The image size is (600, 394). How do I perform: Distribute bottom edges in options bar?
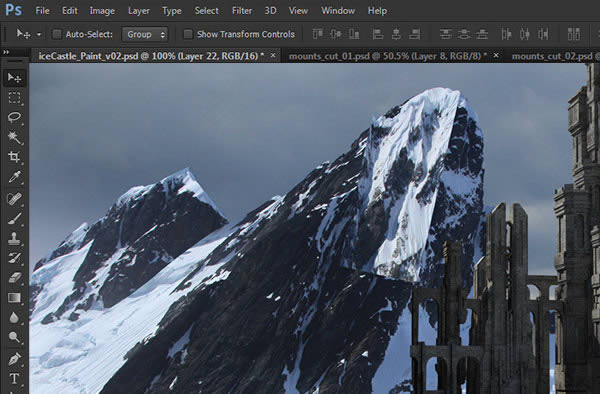click(x=482, y=34)
